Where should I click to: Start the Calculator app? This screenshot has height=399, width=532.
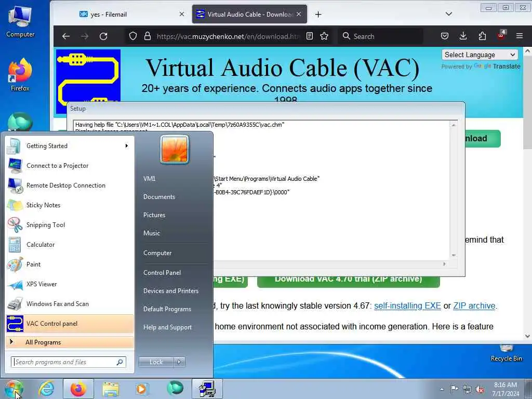[70, 244]
